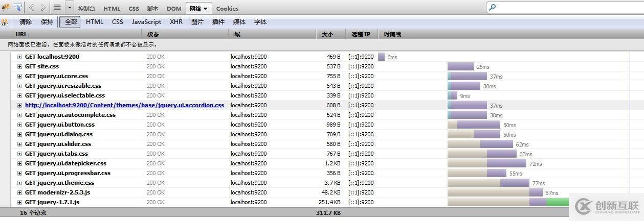
Task: Expand the GET site.css request
Action: pos(20,66)
